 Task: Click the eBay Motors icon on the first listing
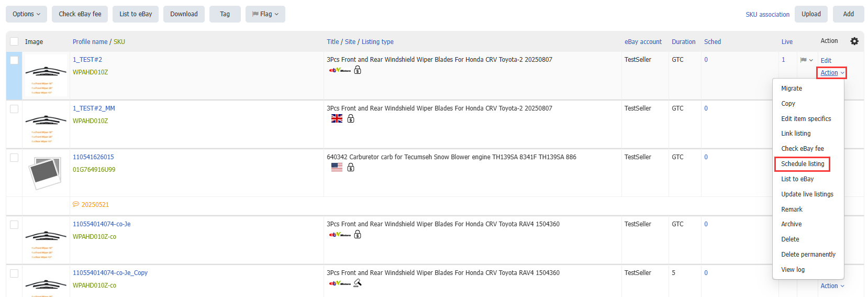pyautogui.click(x=340, y=70)
